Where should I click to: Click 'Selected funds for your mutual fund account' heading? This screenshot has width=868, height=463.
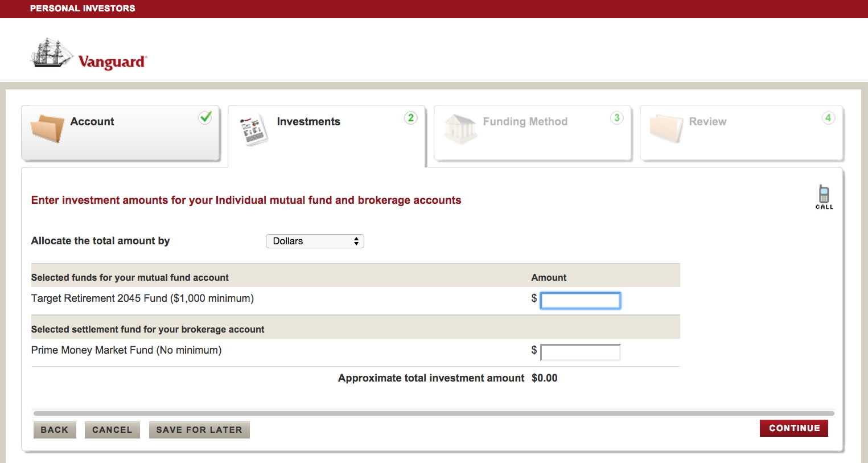point(130,277)
